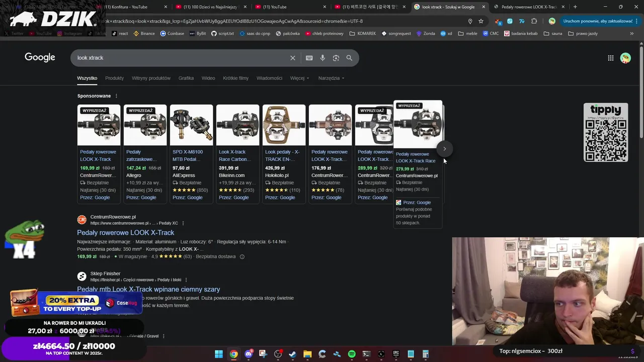Open Pedały mtb Look X-Track wpinane result
Screen dimensions: 644x362
[148, 290]
